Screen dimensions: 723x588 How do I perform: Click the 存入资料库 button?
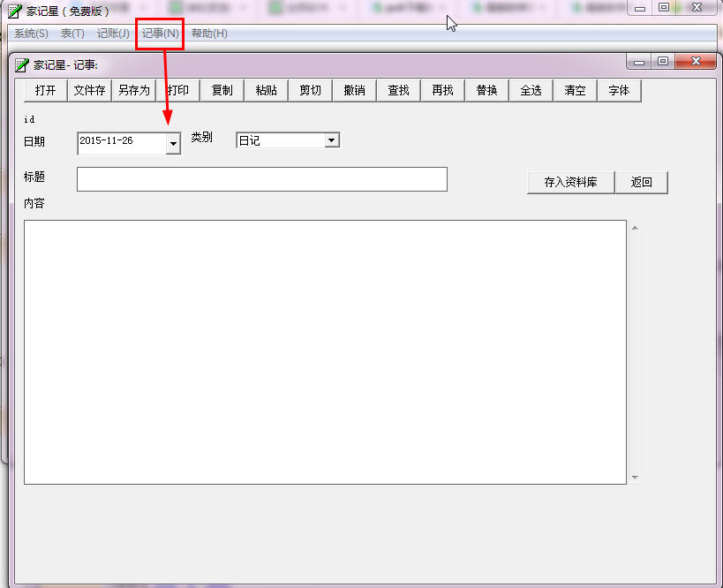[570, 182]
